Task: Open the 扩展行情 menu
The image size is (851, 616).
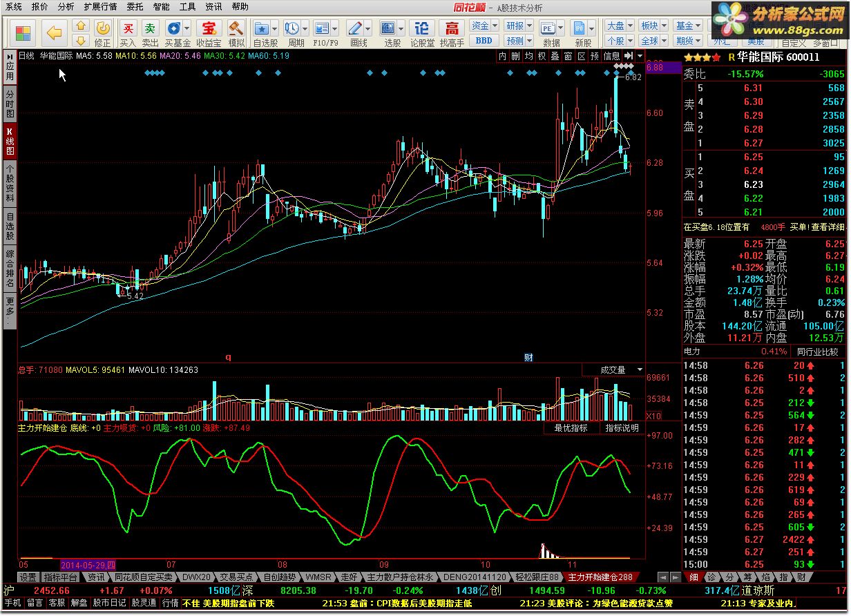Action: tap(100, 7)
